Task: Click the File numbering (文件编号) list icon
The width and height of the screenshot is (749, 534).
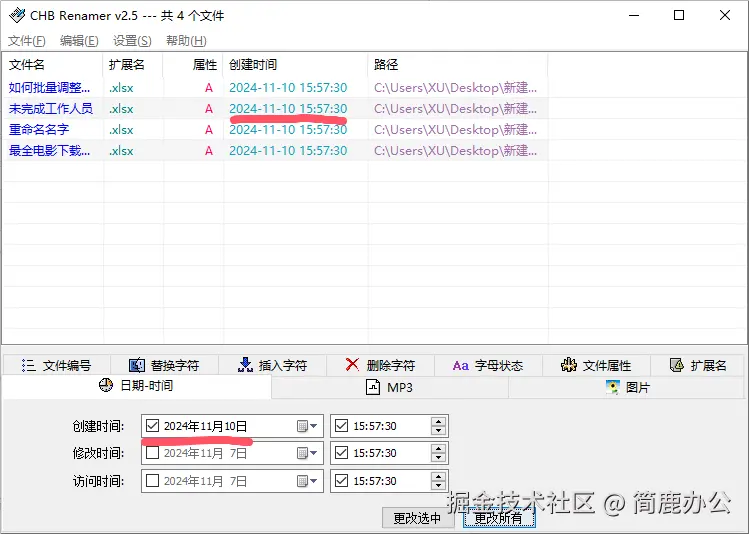Action: point(29,365)
